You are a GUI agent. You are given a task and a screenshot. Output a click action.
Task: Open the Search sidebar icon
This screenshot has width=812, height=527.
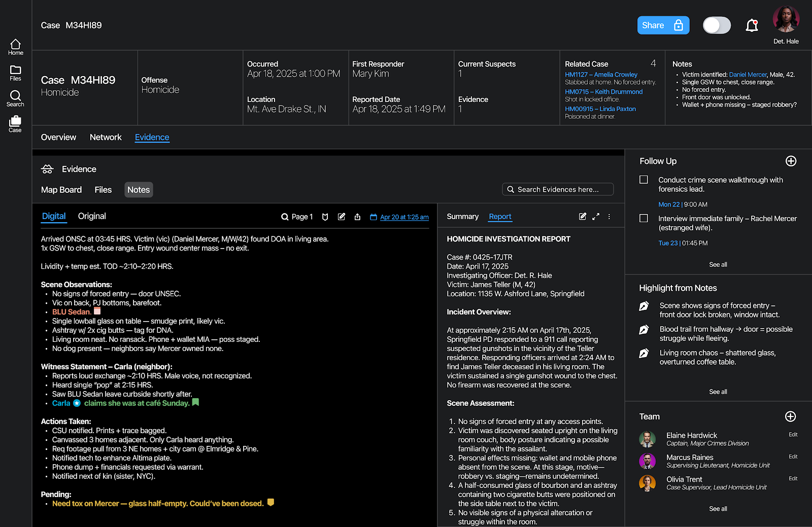pos(15,98)
